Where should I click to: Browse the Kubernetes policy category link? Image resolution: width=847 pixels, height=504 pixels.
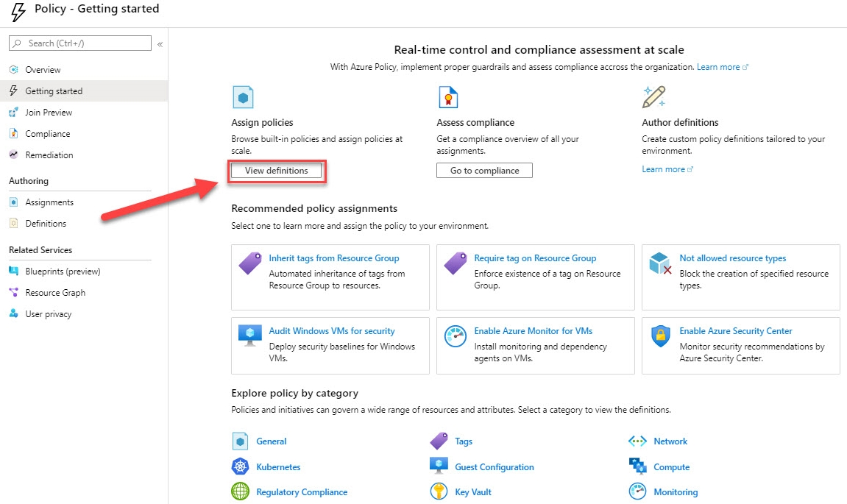point(278,466)
